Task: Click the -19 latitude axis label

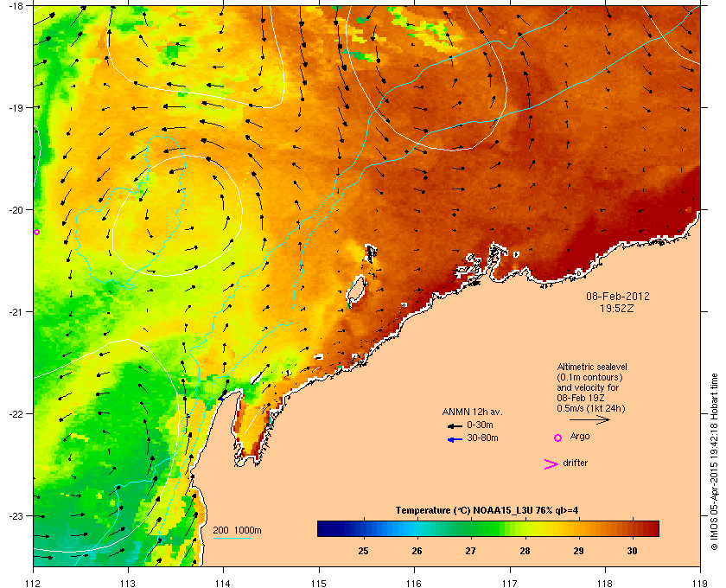Action: pyautogui.click(x=16, y=107)
